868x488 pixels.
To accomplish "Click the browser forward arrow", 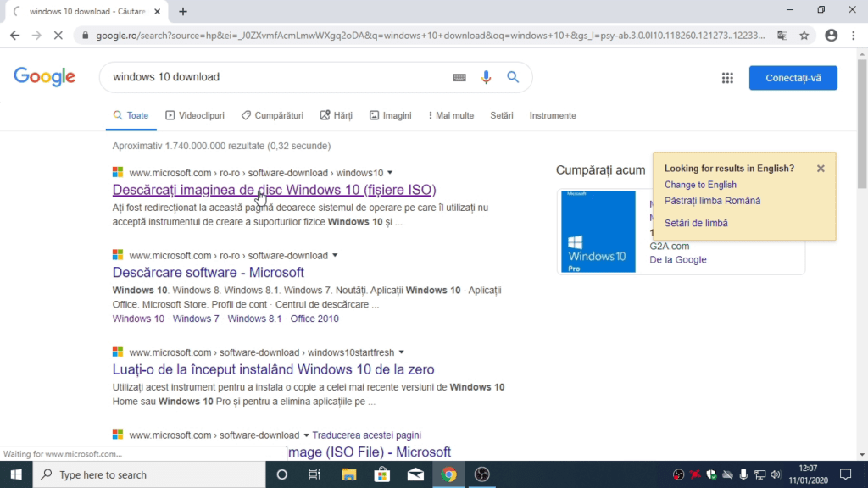I will point(36,36).
